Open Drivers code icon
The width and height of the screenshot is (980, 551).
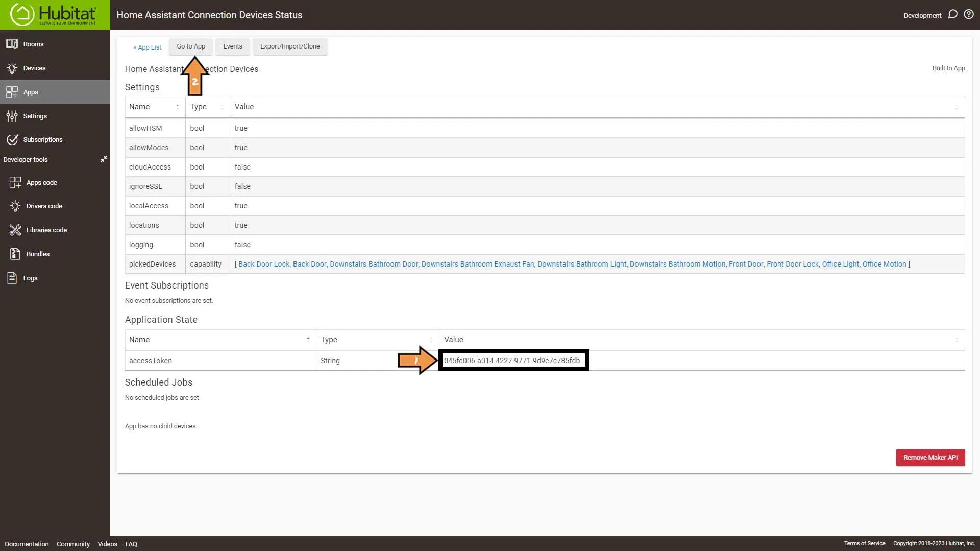pos(15,206)
